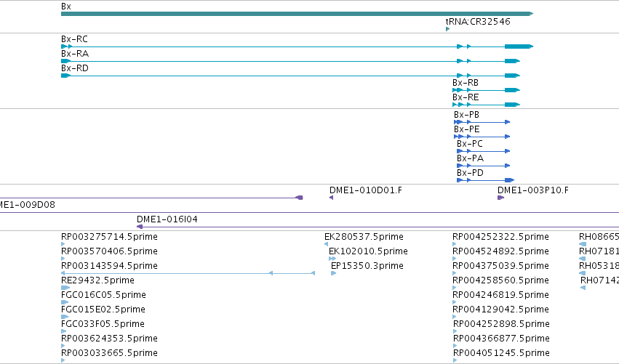Click the tRNA:CR32546 label
Screen dimensions: 619x364
[478, 21]
